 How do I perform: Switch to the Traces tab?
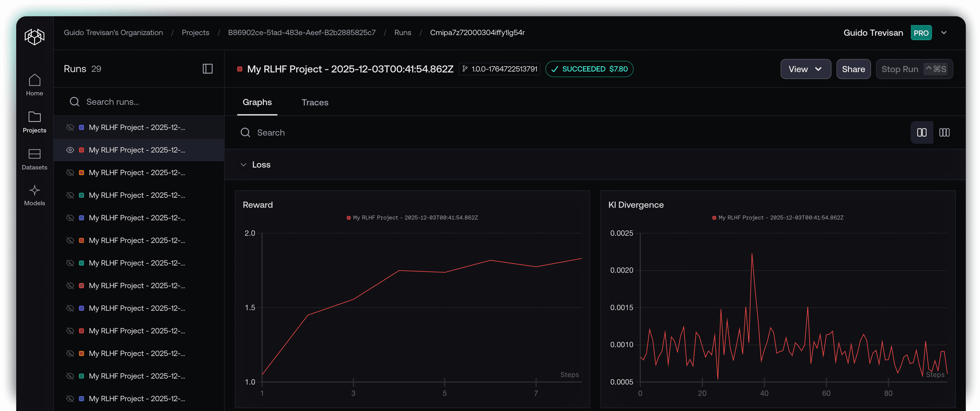[x=315, y=102]
